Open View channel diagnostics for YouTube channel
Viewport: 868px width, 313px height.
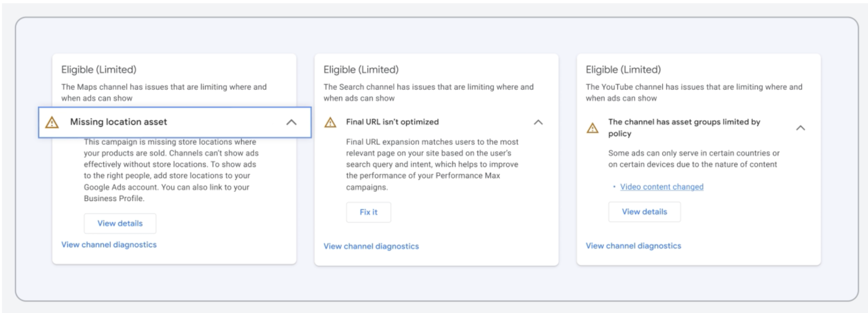pyautogui.click(x=633, y=246)
